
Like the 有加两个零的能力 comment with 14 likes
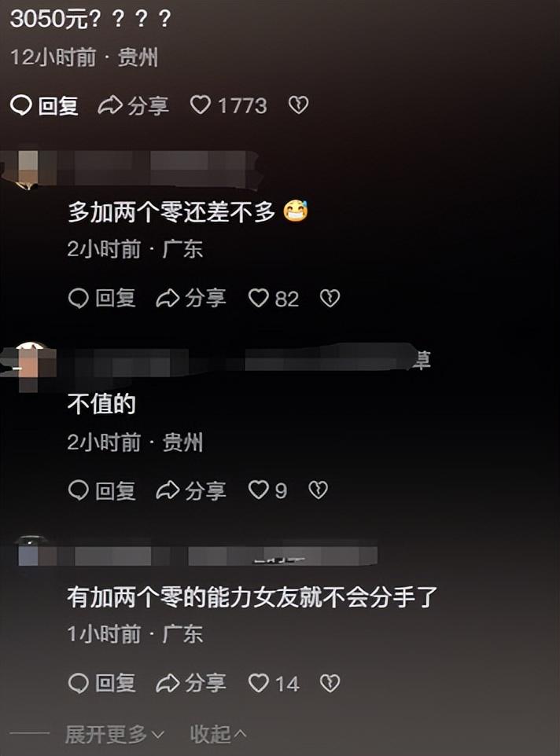(x=258, y=683)
